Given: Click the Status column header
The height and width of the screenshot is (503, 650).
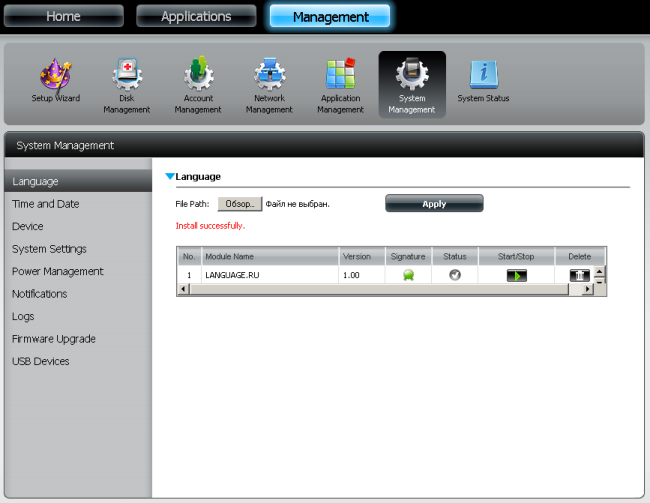Looking at the screenshot, I should tap(455, 257).
